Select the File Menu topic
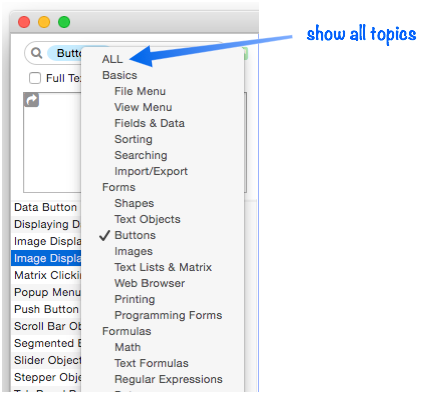Screen dimensions: 435x394 point(140,91)
